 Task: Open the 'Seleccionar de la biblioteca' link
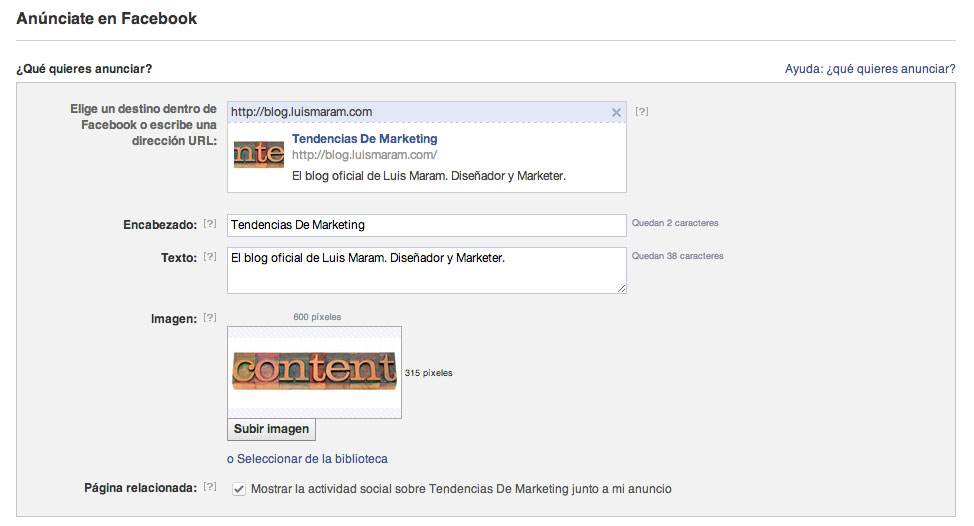(310, 459)
